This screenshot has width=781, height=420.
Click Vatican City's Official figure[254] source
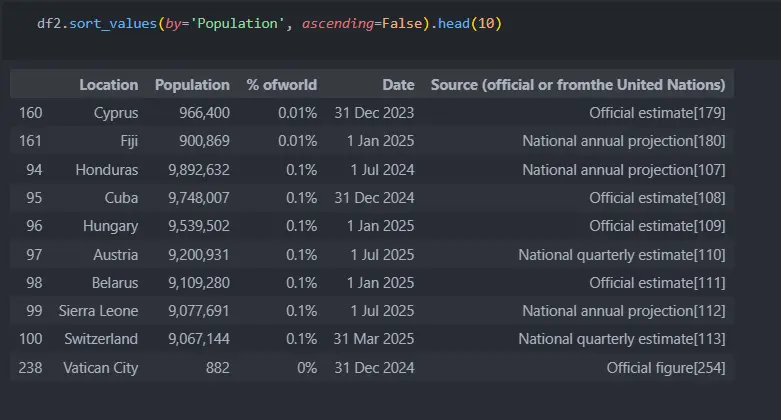coord(666,368)
